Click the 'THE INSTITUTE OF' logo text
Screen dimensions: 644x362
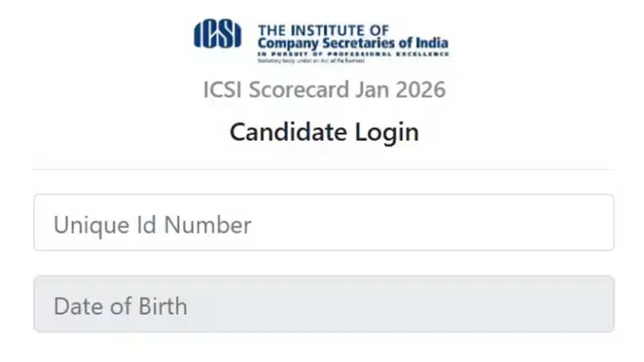point(323,30)
